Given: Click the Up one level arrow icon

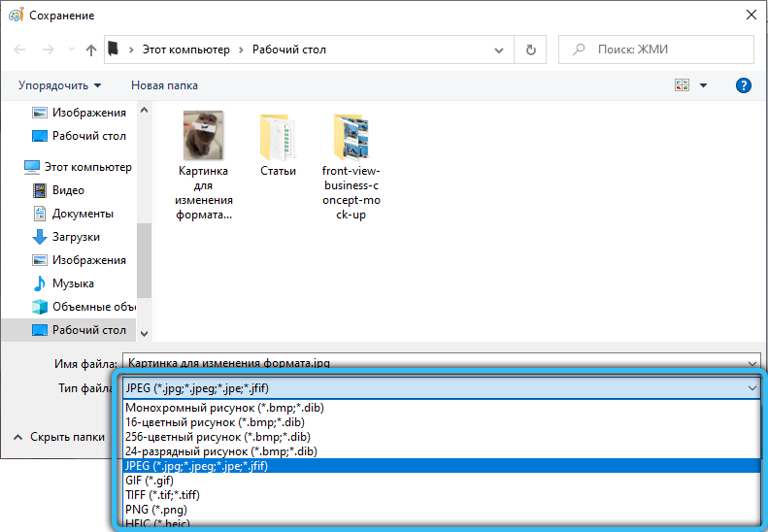Looking at the screenshot, I should pyautogui.click(x=91, y=50).
